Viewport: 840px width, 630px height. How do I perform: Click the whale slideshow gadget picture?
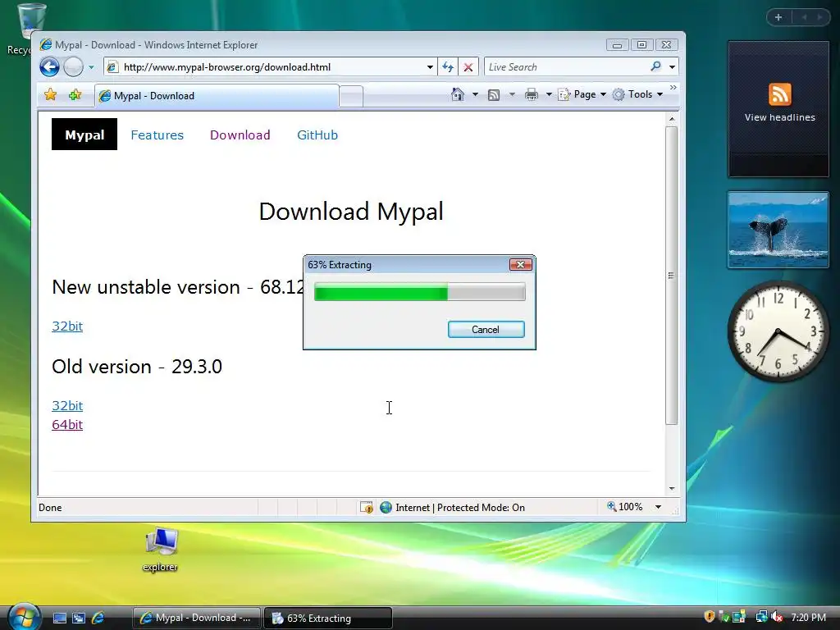778,230
